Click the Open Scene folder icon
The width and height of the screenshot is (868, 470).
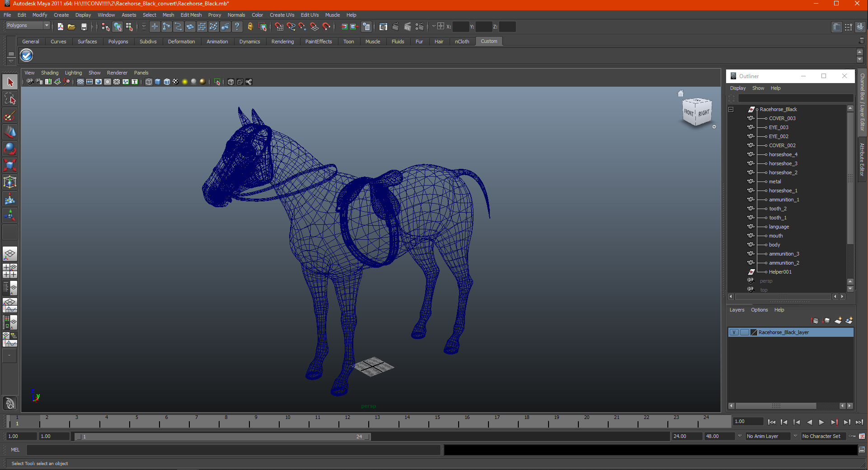click(71, 27)
